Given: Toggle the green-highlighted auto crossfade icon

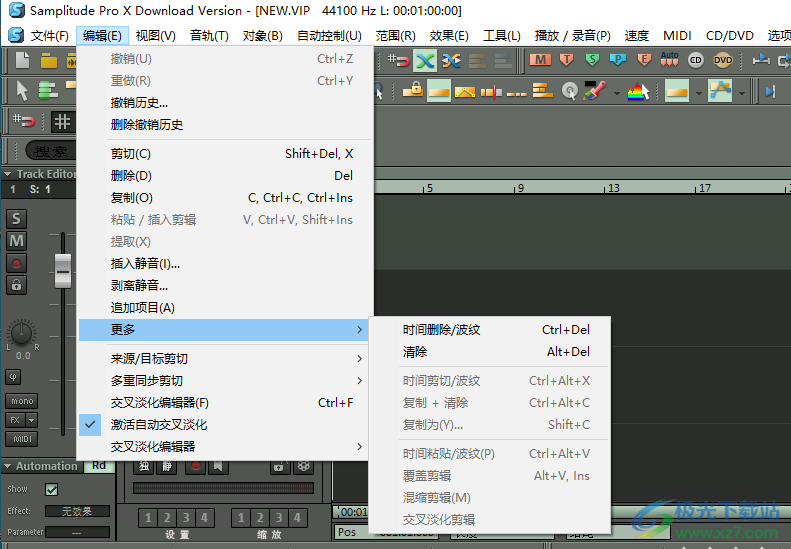Looking at the screenshot, I should click(425, 61).
